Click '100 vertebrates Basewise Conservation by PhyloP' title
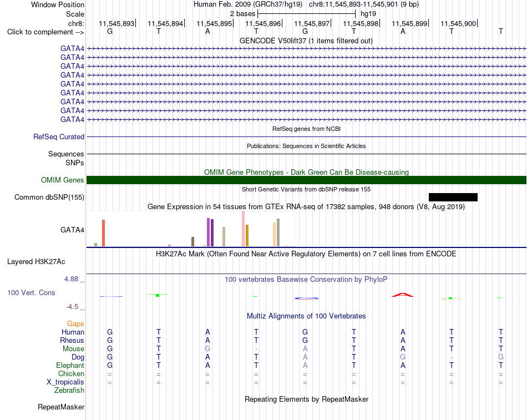The image size is (527, 420). pos(306,279)
